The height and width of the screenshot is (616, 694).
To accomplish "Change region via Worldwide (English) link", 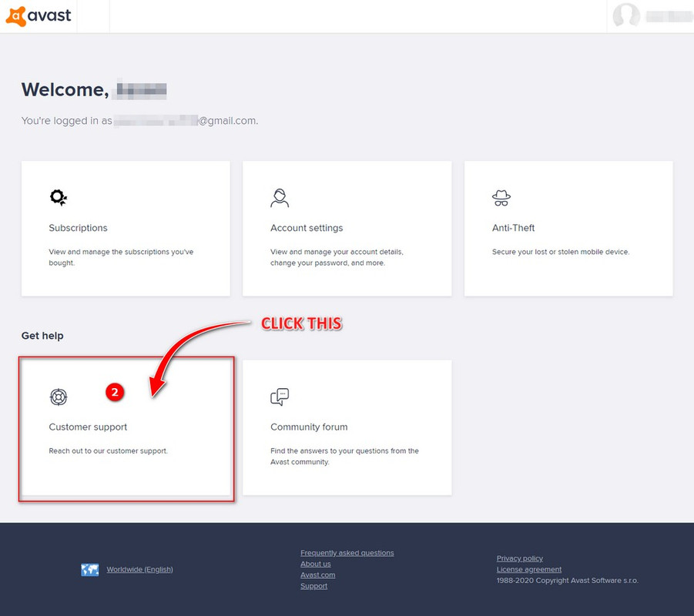I will (x=140, y=570).
